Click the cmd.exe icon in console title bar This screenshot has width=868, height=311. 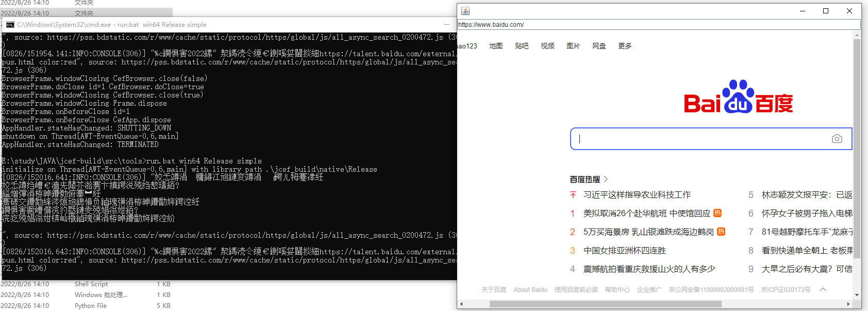coord(10,24)
